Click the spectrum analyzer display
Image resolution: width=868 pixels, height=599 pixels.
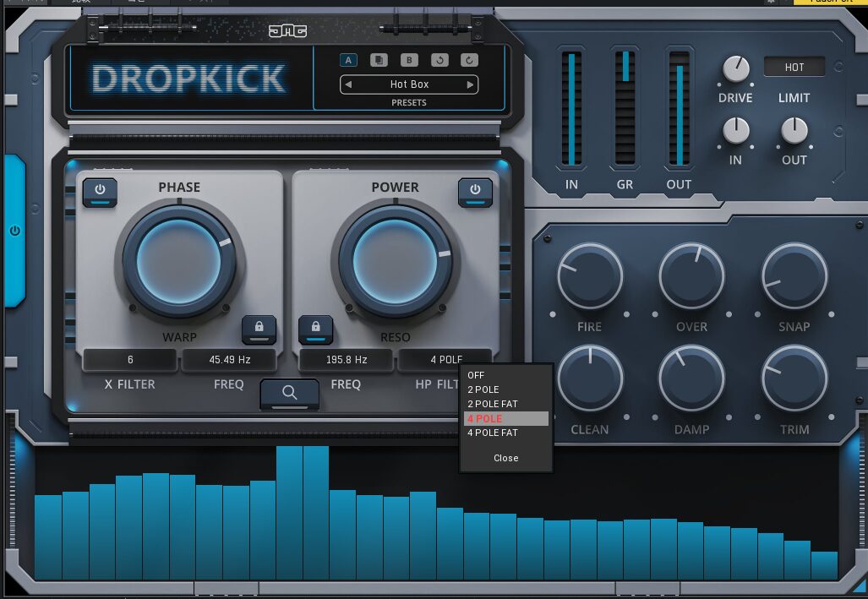[x=436, y=513]
